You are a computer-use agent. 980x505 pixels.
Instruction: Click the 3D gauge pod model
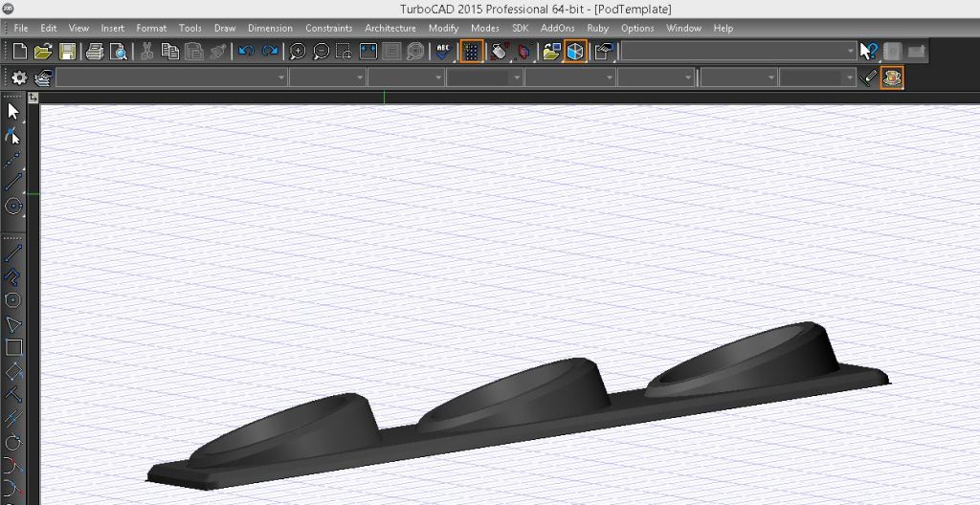(518, 406)
